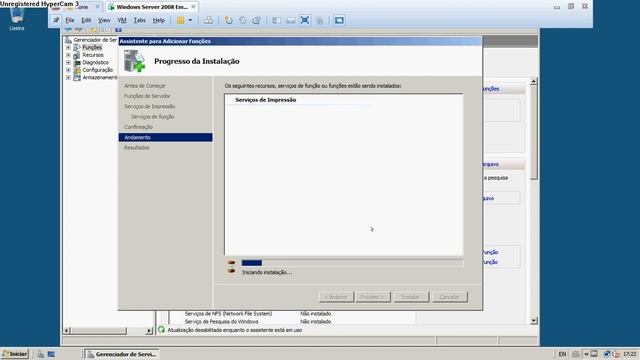Screen dimensions: 640x360
Task: Click the Resultados wizard step
Action: tap(137, 148)
